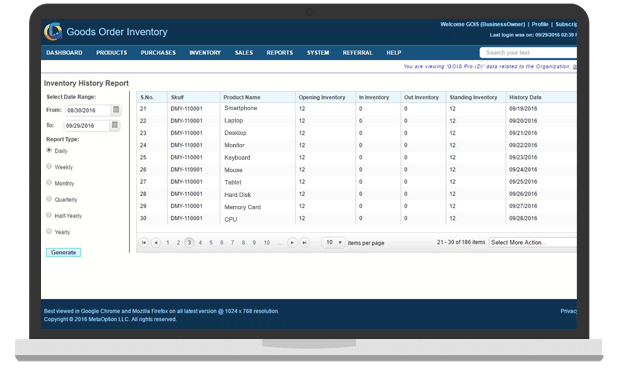The width and height of the screenshot is (618, 376).
Task: Expand the Select More Action dropdown
Action: 533,242
